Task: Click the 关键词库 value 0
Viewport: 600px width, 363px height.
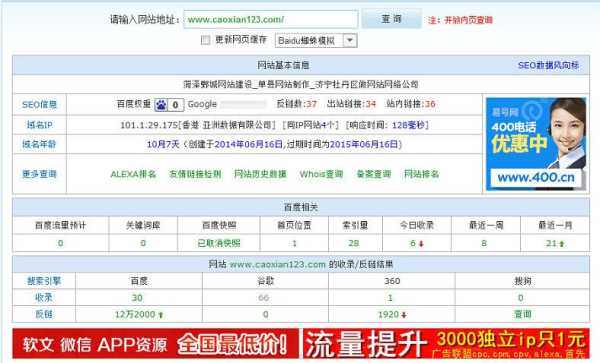Action: [143, 243]
